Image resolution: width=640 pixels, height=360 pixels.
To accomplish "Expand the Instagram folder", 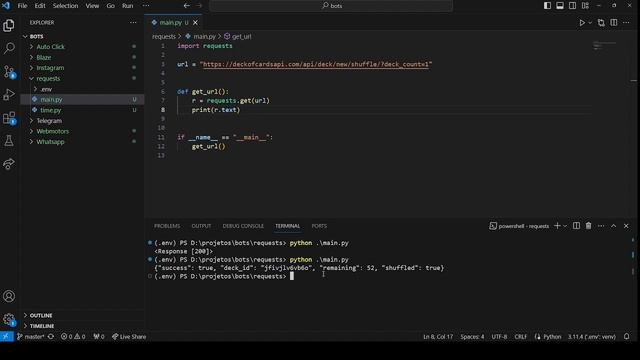I will [x=31, y=68].
